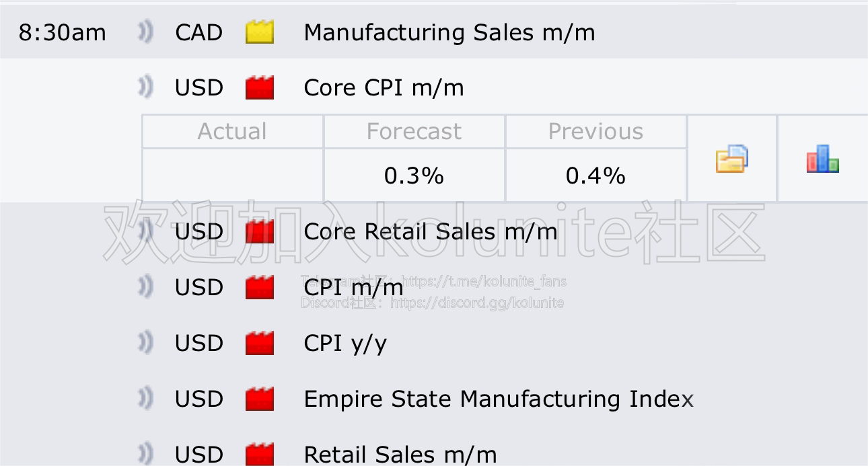
Task: Open the bar chart graph icon
Action: tap(822, 159)
